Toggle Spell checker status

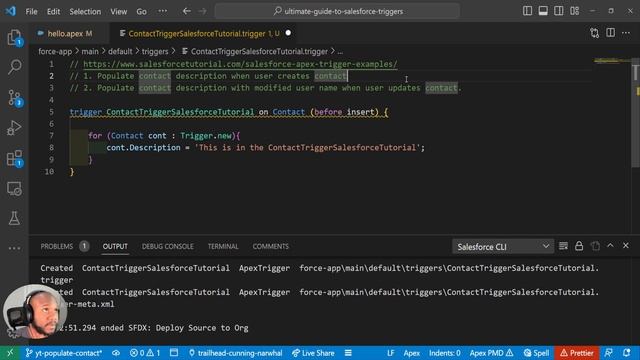[x=536, y=353]
